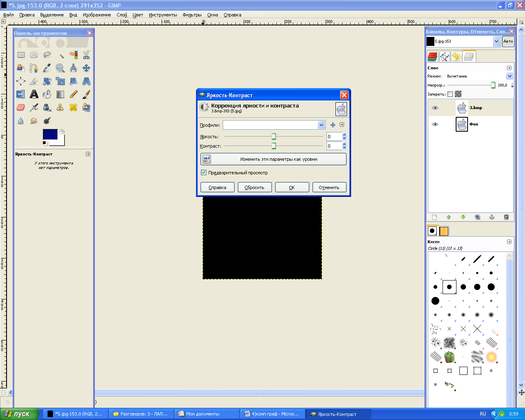Click the Windows 'пуск' start button

click(x=20, y=414)
